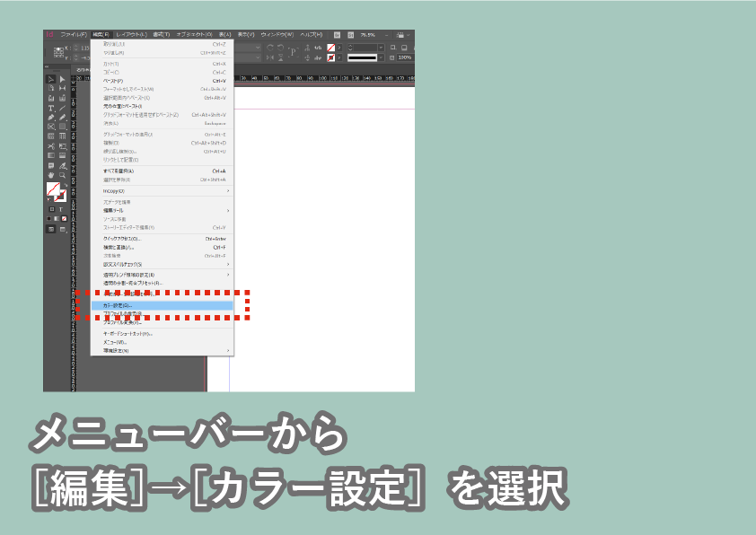Image resolution: width=756 pixels, height=535 pixels.
Task: Select the Note tool
Action: 51,166
